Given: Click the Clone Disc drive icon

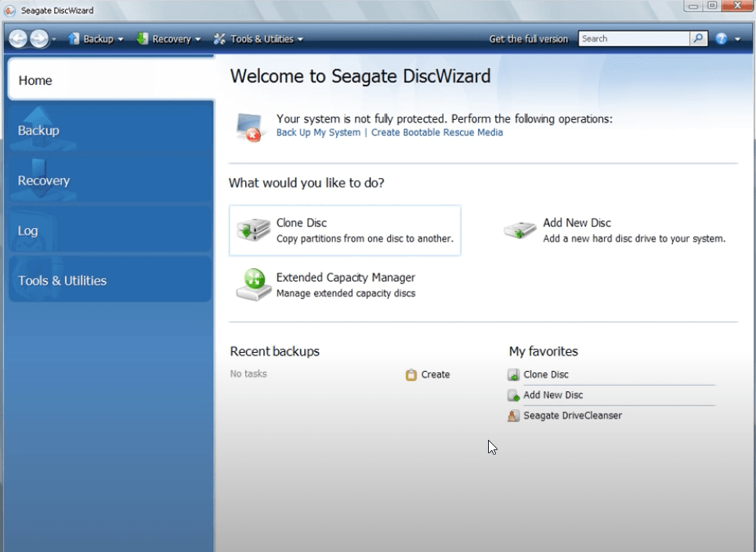Looking at the screenshot, I should 253,230.
